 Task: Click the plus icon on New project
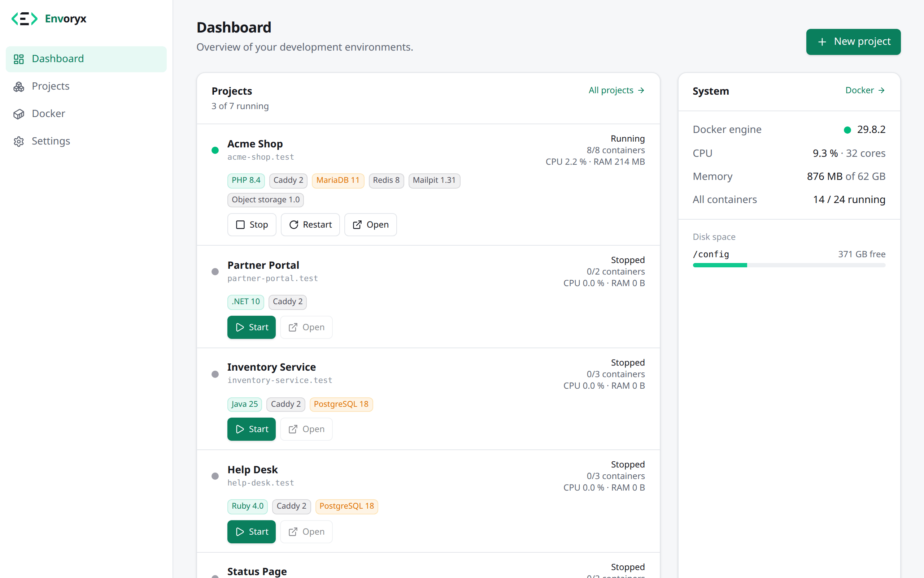[x=822, y=42]
